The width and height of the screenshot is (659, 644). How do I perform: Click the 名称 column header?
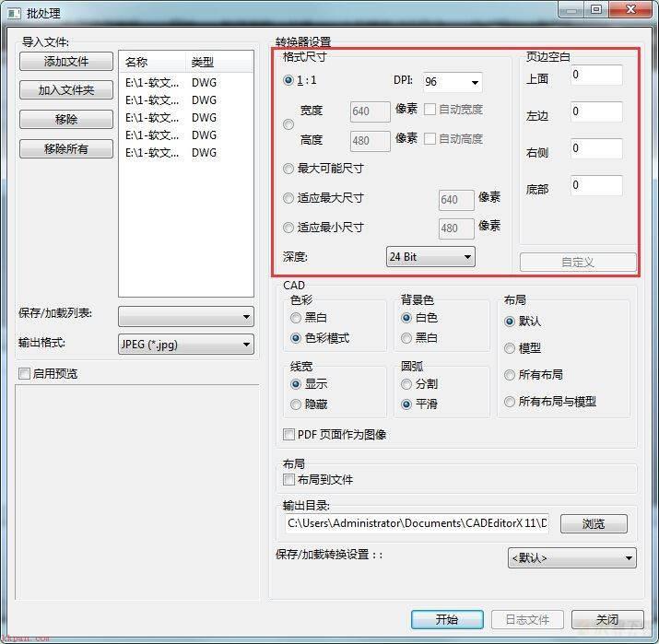(152, 62)
